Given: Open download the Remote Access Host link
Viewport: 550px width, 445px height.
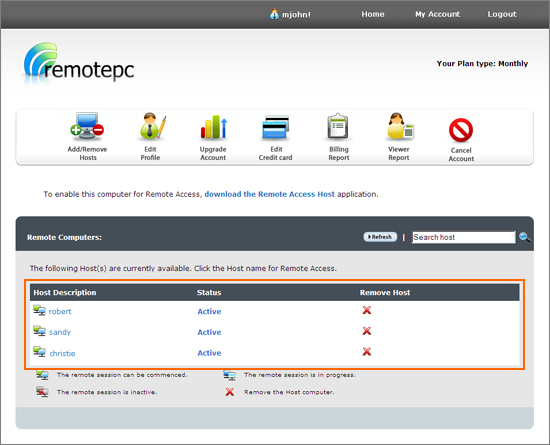Looking at the screenshot, I should tap(269, 194).
